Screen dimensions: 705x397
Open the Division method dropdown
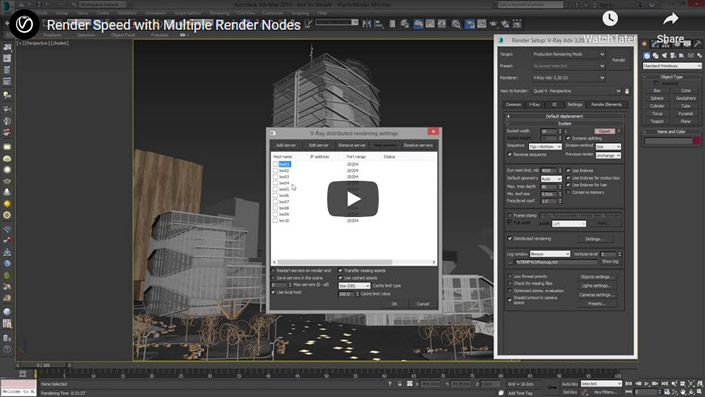608,147
